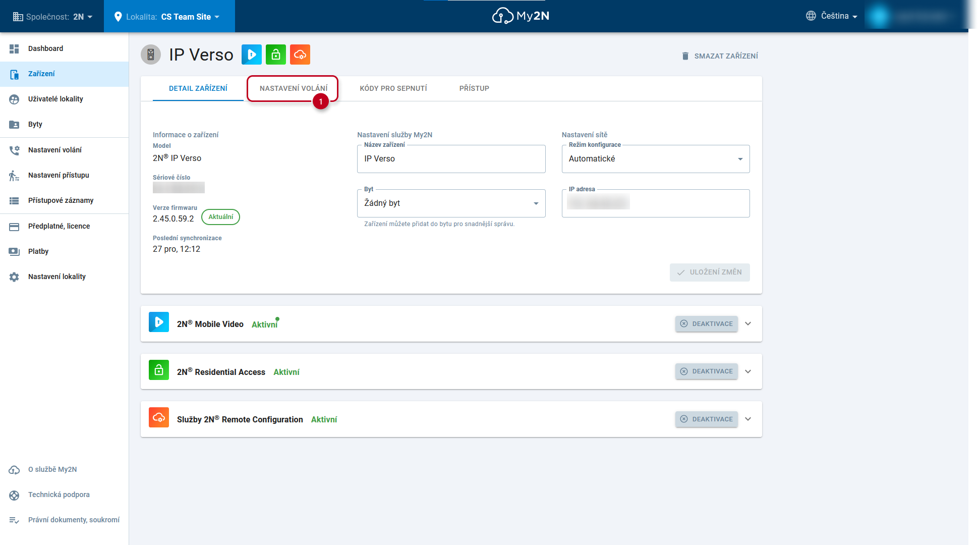Click the Název zařízení input field
The width and height of the screenshot is (980, 545).
tap(451, 159)
